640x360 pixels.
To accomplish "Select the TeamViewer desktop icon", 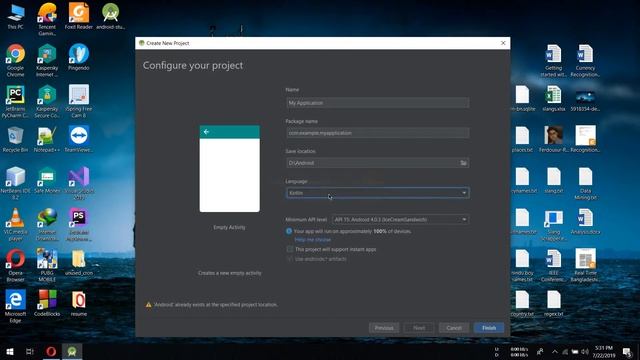I will [78, 140].
